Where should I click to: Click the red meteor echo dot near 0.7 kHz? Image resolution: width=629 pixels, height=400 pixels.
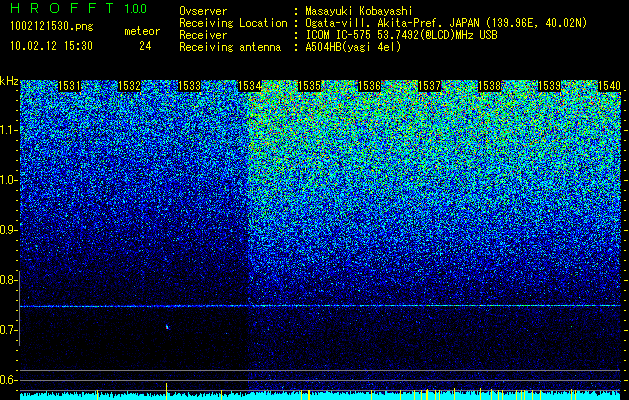(x=167, y=327)
